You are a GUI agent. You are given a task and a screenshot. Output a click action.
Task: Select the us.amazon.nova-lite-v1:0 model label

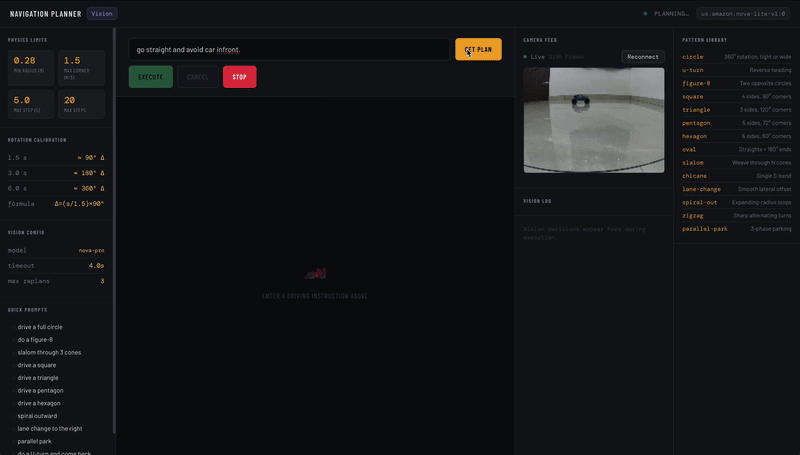point(743,14)
